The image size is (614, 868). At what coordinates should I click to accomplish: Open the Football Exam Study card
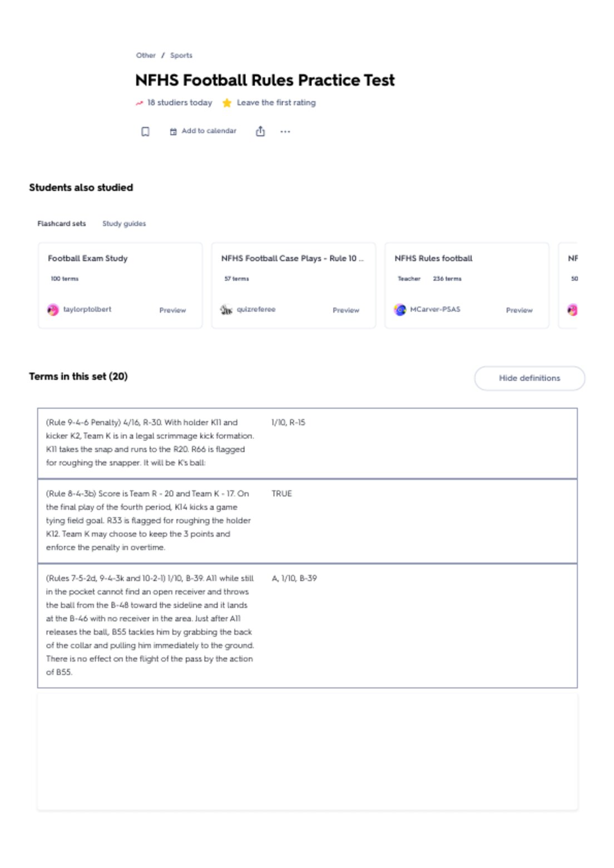[x=120, y=285]
